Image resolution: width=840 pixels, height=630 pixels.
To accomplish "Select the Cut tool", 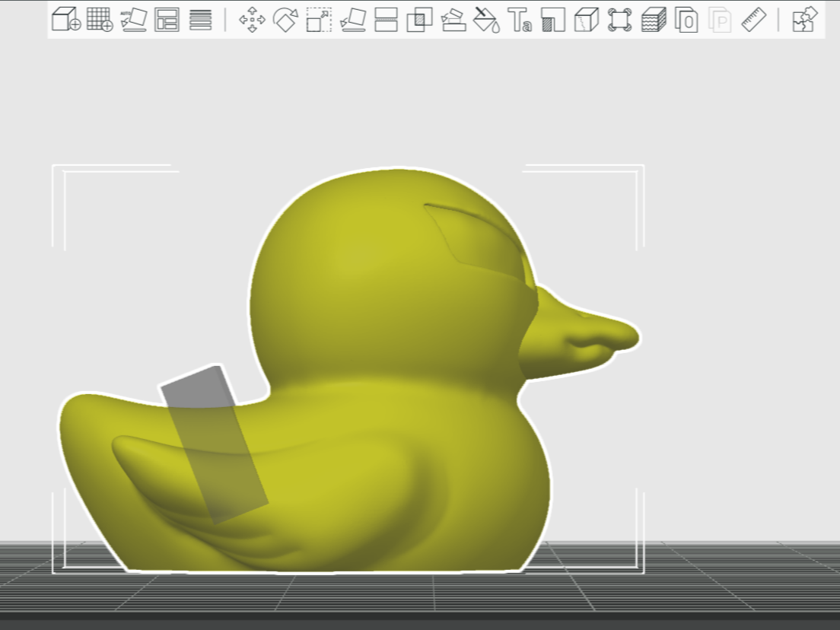I will coord(387,20).
